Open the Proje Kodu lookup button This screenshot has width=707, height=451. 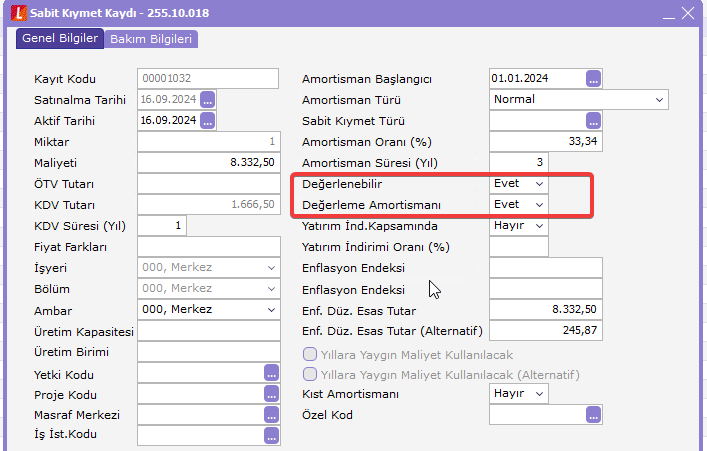click(x=272, y=394)
